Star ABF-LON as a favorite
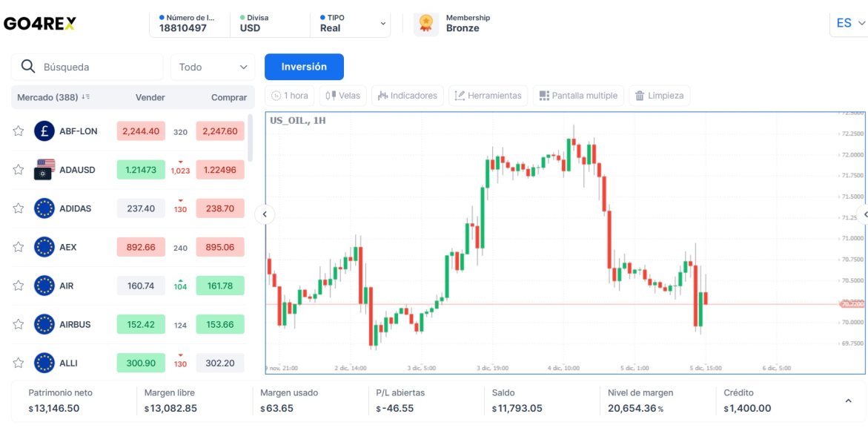 point(19,131)
